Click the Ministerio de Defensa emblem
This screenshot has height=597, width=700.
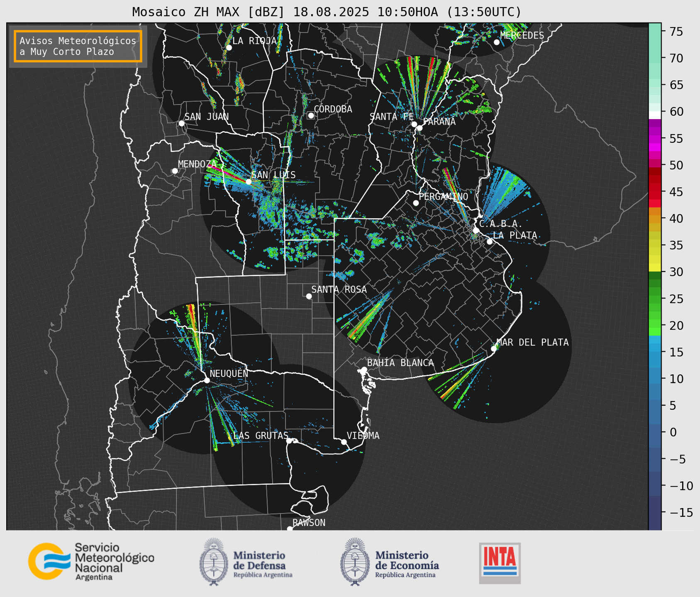[214, 562]
